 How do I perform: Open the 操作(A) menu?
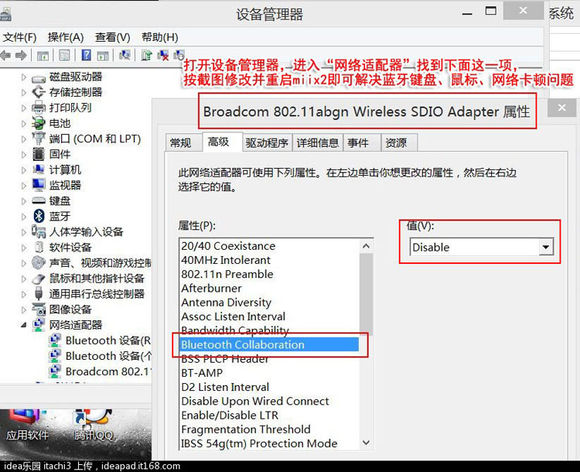65,37
